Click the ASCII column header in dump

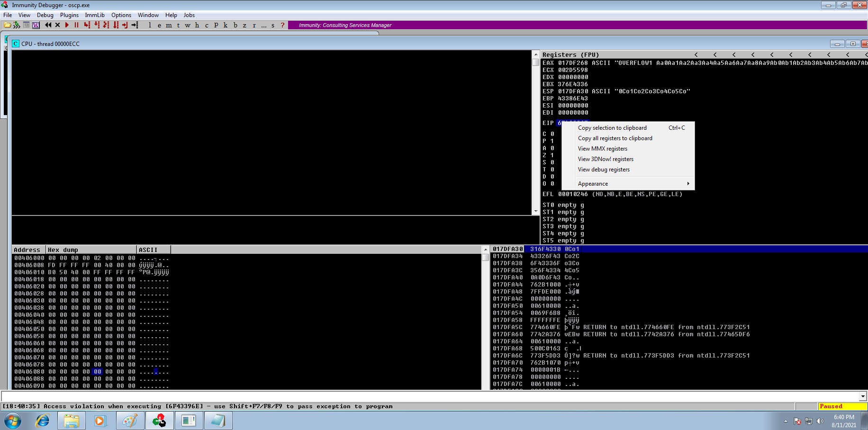point(154,250)
